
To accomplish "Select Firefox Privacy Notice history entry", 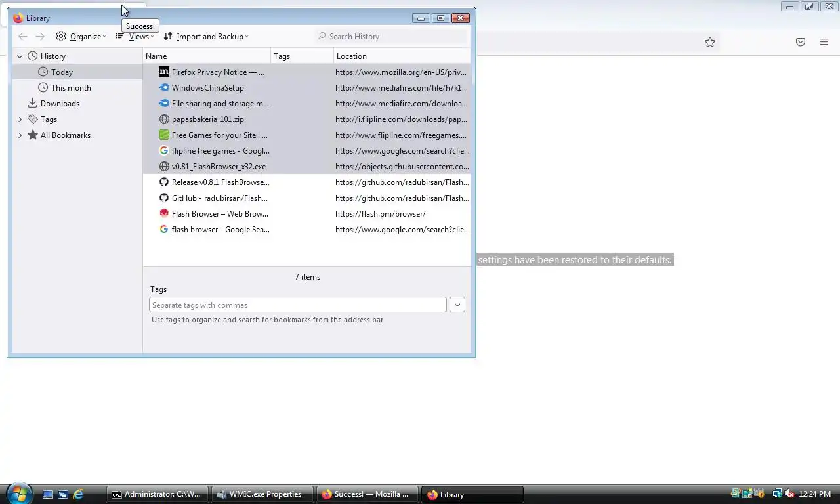I will 306,72.
